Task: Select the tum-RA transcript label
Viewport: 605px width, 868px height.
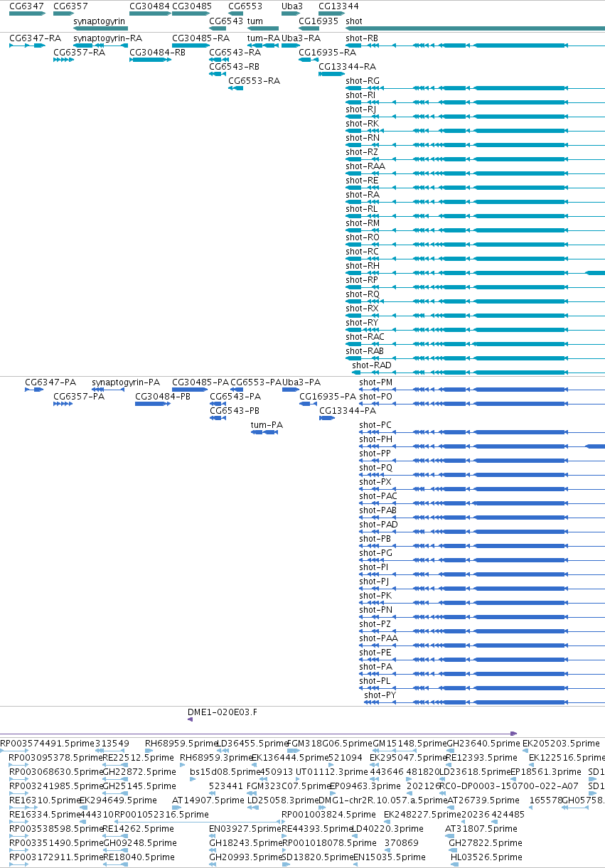Action: pos(263,38)
